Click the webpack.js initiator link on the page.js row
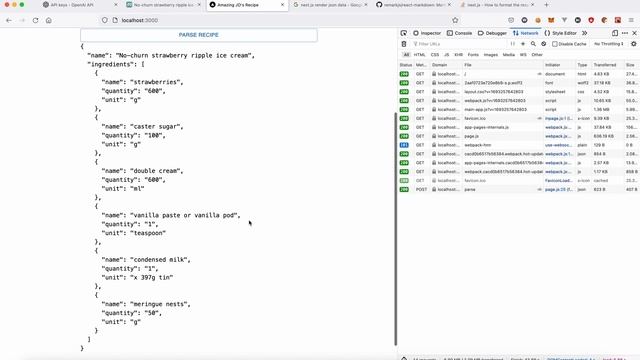 [x=558, y=136]
